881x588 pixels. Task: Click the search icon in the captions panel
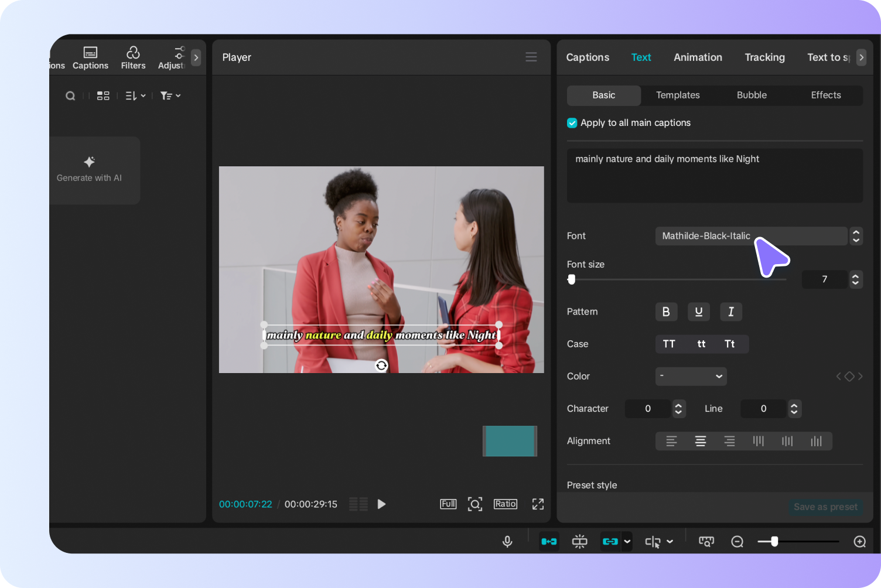pyautogui.click(x=70, y=95)
